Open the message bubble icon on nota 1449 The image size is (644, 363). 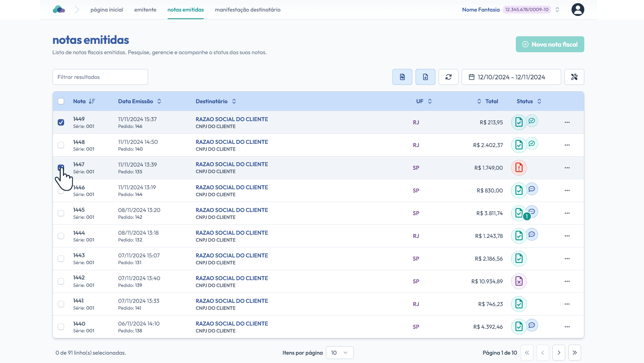point(532,121)
